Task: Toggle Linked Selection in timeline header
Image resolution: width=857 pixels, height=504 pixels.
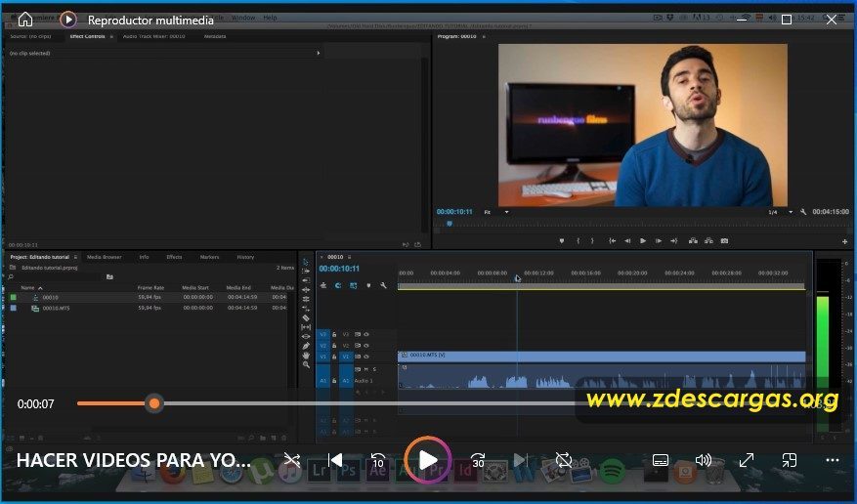Action: click(354, 285)
